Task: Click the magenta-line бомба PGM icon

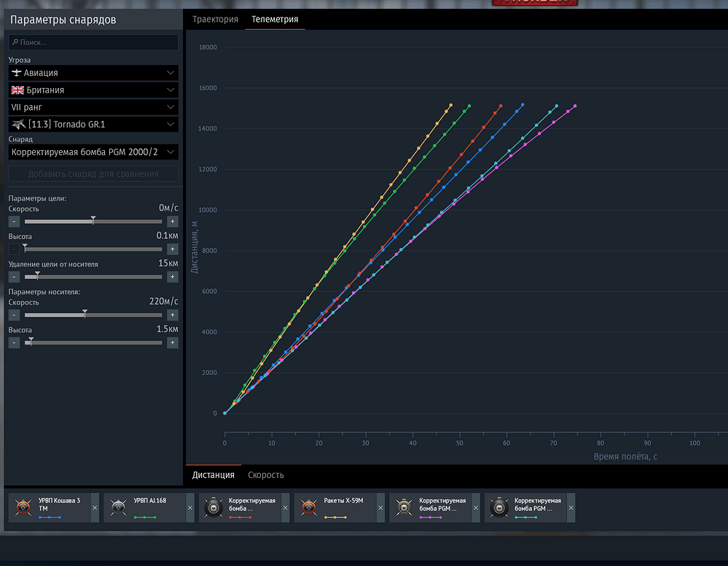Action: coord(404,507)
